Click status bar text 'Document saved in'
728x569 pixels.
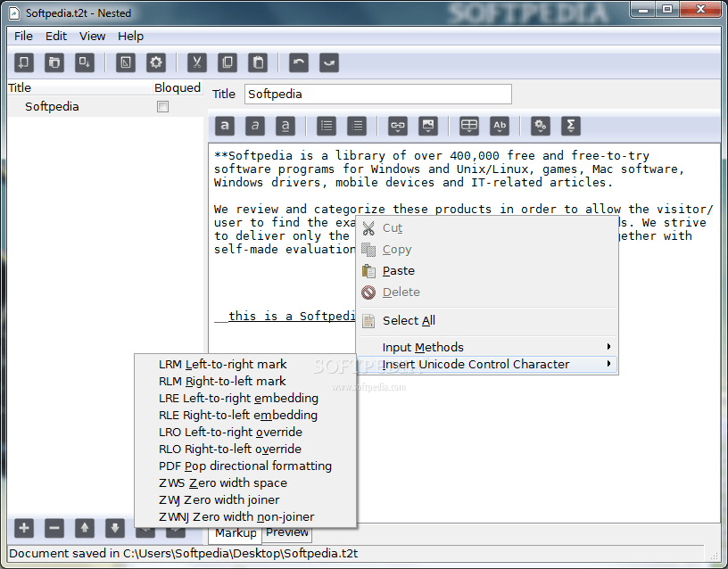(64, 554)
